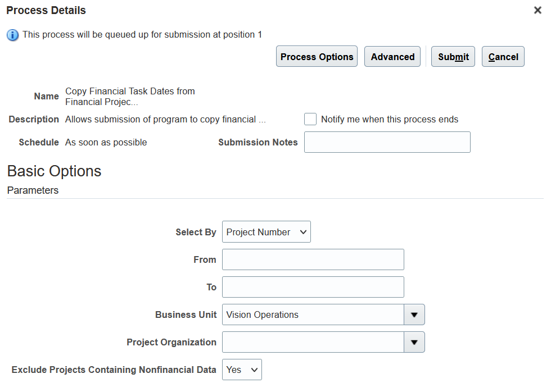Click the blue information icon
The width and height of the screenshot is (551, 392).
[12, 35]
